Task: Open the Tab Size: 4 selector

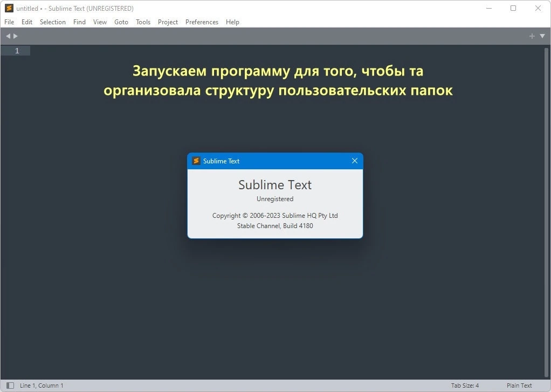Action: 465,386
